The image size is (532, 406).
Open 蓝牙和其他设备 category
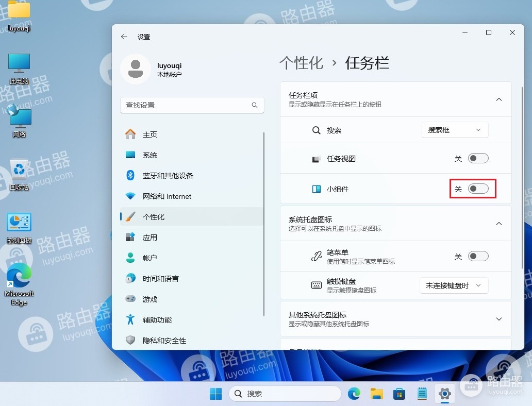click(192, 176)
